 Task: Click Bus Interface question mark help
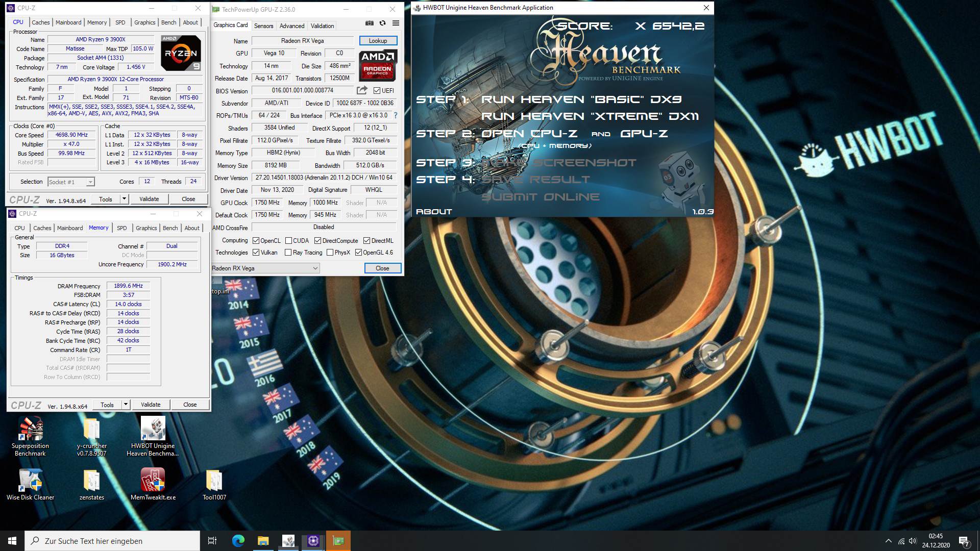[396, 115]
